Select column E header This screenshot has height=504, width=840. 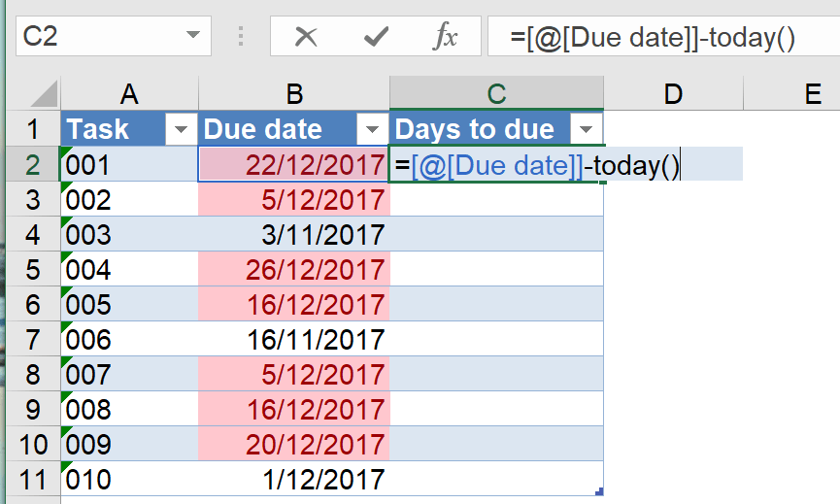point(812,93)
